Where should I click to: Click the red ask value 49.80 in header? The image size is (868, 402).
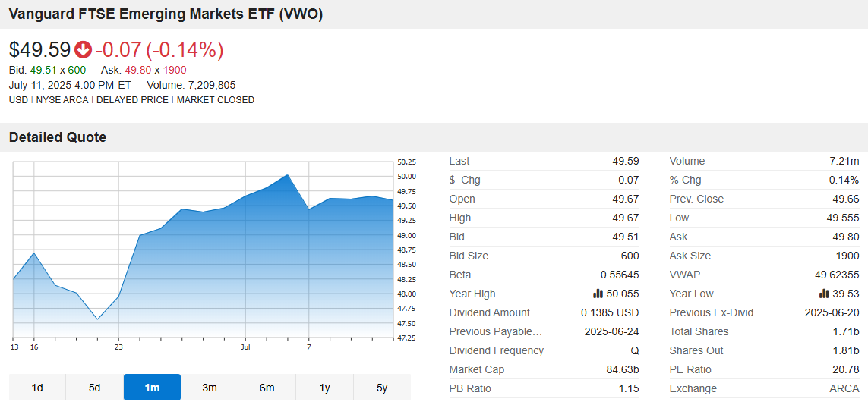click(x=138, y=71)
